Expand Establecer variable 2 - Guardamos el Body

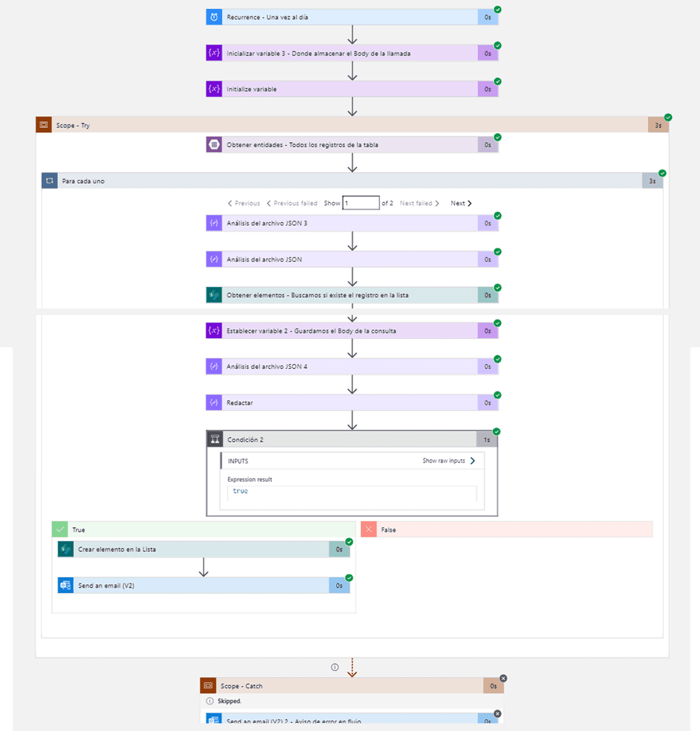point(352,331)
